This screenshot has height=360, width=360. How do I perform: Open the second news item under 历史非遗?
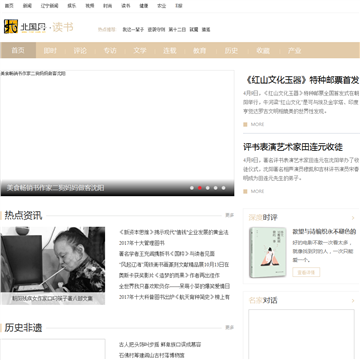(152, 355)
